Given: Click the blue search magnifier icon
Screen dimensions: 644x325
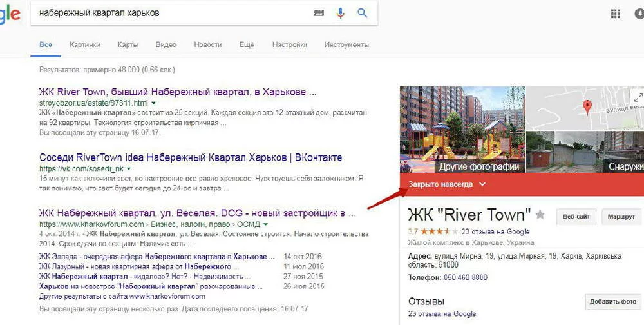Looking at the screenshot, I should [x=362, y=13].
